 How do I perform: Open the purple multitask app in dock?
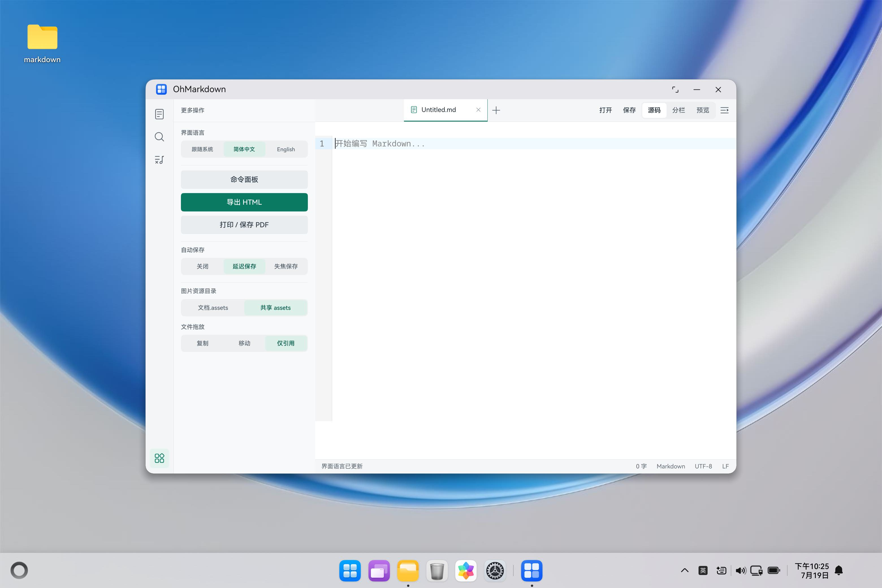coord(379,571)
